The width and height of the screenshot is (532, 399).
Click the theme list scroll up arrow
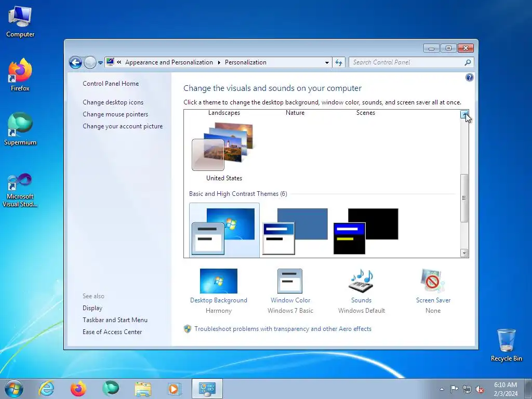[464, 114]
